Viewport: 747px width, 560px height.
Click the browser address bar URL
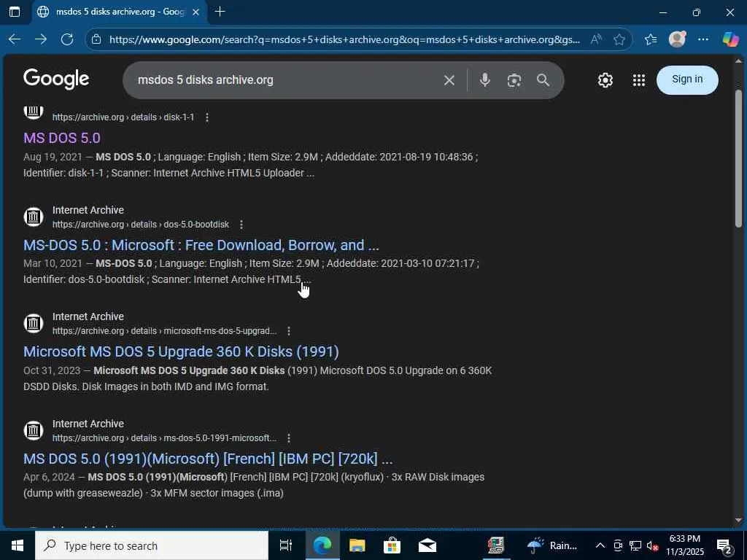point(344,39)
